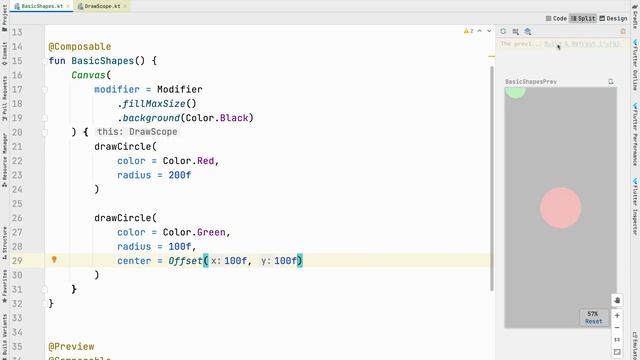Viewport: 640px width, 360px height.
Task: Click the deploy icon next to BasicShapesPrev
Action: (611, 82)
